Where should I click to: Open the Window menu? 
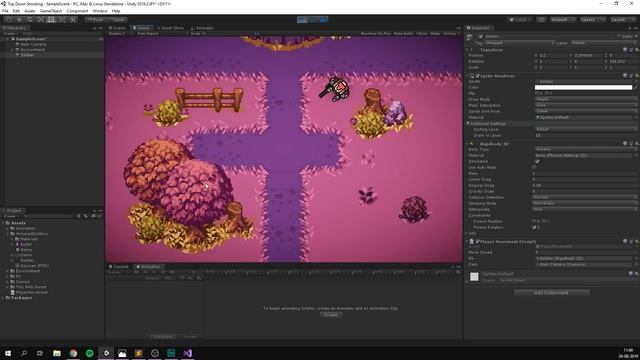100,11
